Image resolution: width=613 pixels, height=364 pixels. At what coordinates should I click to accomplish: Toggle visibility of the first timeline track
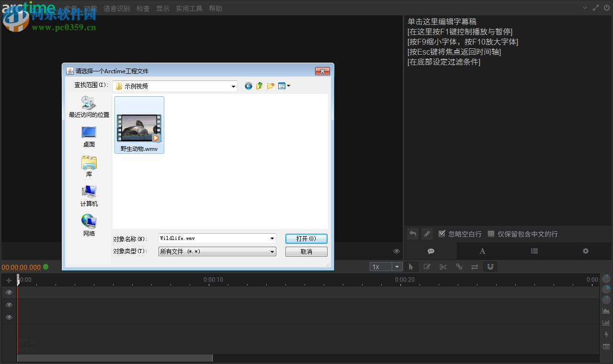(x=9, y=292)
